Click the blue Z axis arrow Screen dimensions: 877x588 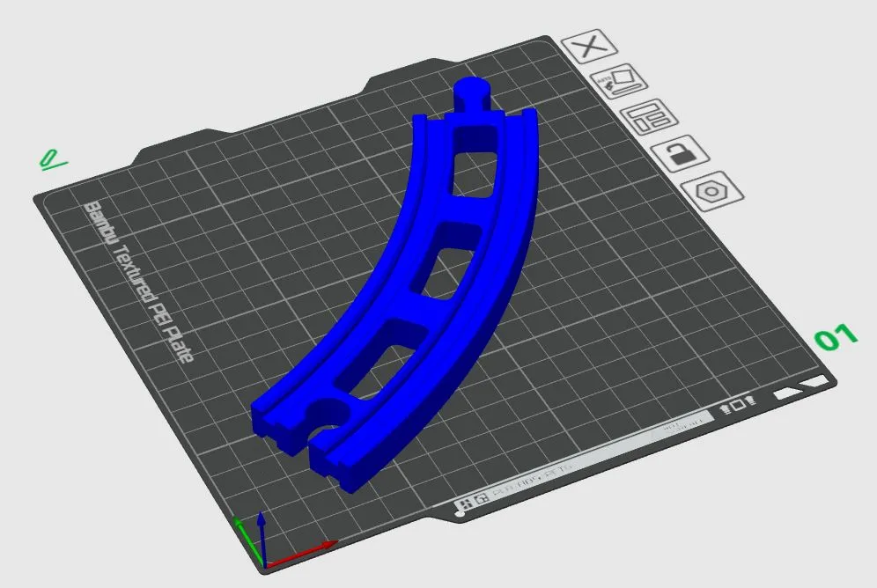262,538
